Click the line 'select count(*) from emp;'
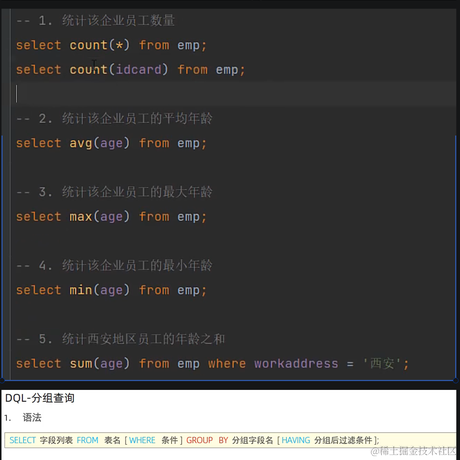The image size is (460, 460). (111, 45)
